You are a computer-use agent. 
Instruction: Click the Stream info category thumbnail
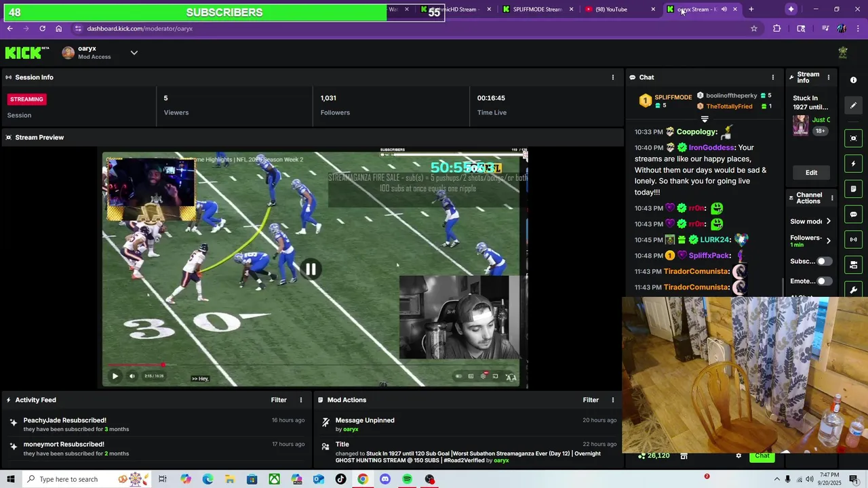coord(801,125)
